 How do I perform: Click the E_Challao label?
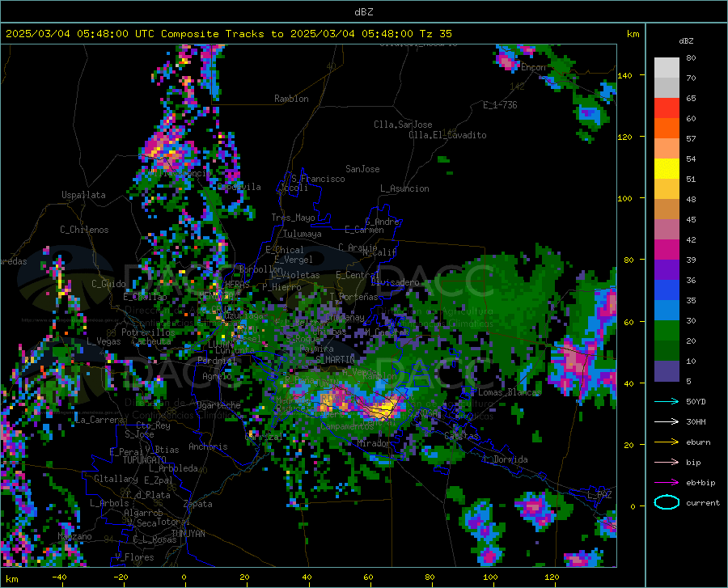pyautogui.click(x=145, y=297)
